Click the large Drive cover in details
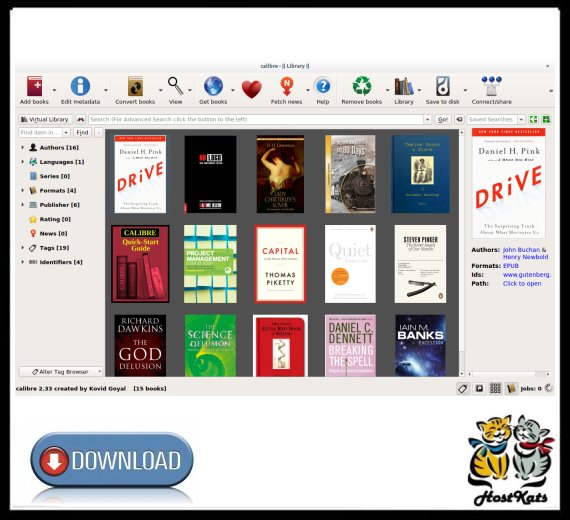This screenshot has width=570, height=520. coord(508,183)
